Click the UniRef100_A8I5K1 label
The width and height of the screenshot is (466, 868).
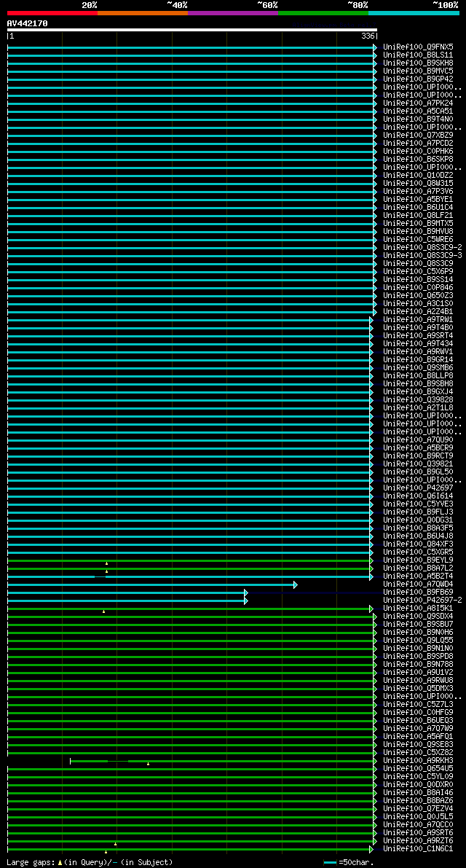point(418,609)
